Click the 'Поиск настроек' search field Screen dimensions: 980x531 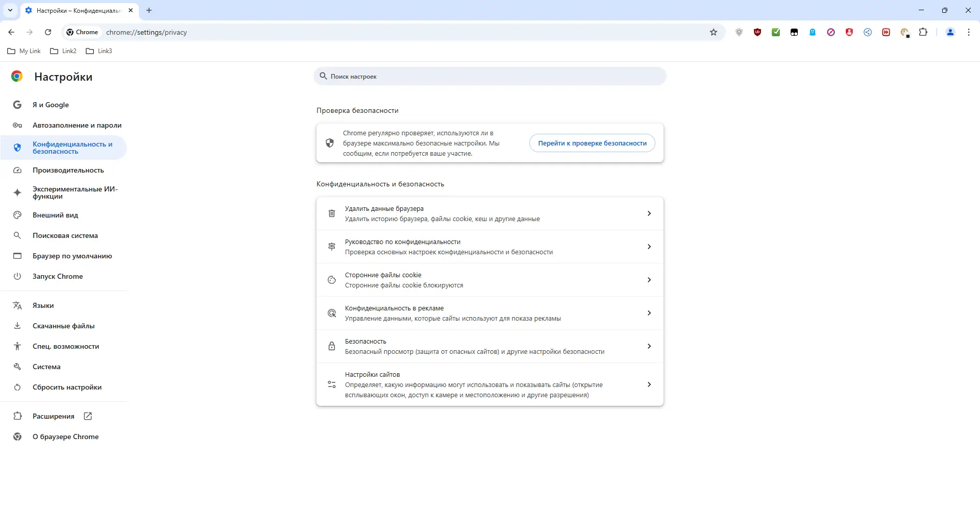pyautogui.click(x=490, y=77)
